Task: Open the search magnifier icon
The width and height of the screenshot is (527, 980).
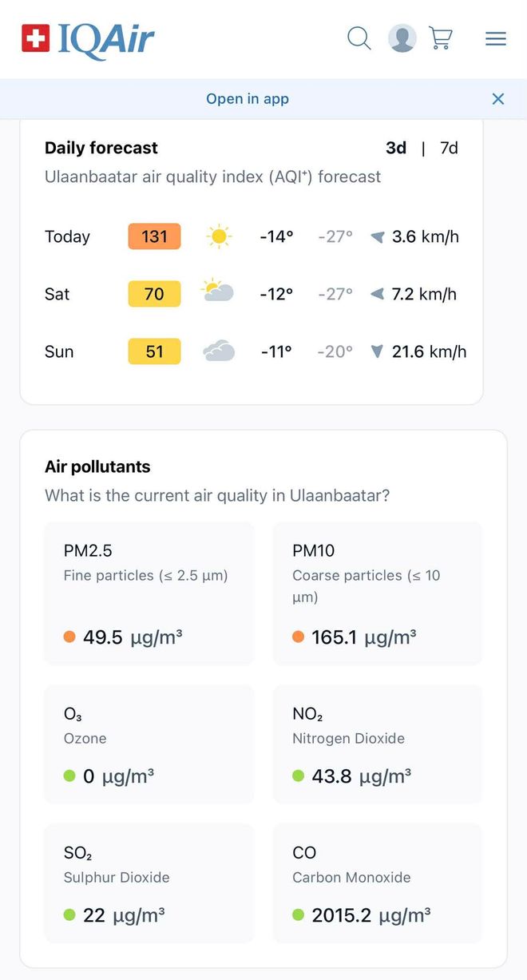Action: (359, 38)
